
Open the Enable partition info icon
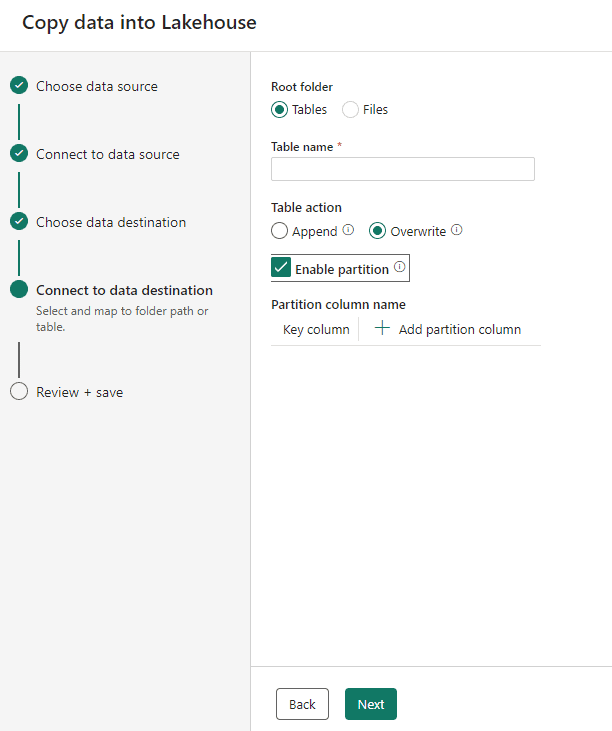click(399, 267)
